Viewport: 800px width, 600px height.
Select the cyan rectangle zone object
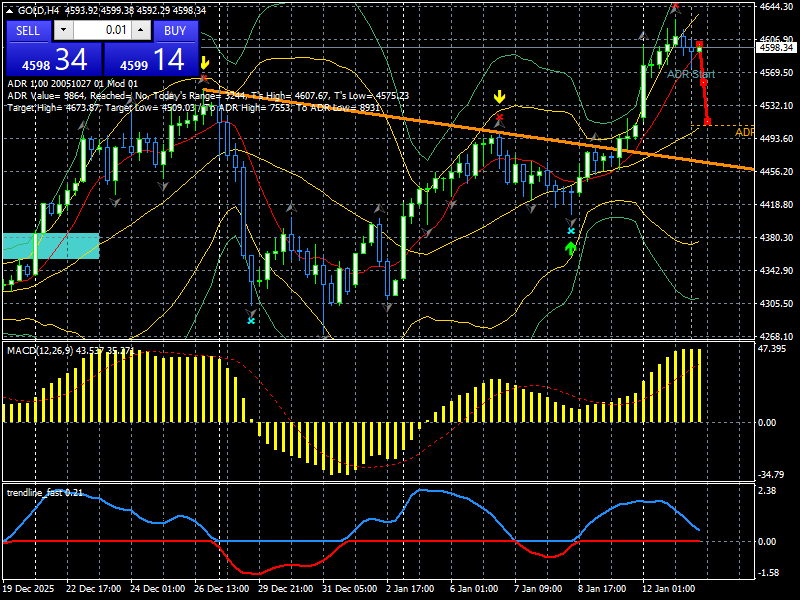point(51,246)
